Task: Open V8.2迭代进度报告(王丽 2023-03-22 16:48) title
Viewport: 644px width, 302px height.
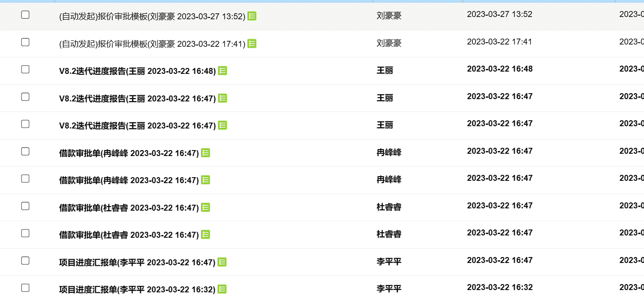Action: [x=137, y=71]
